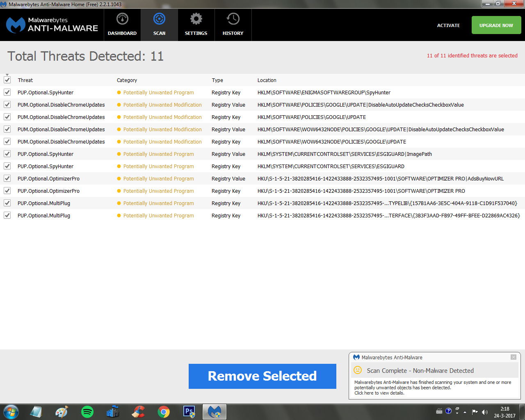This screenshot has height=420, width=525.
Task: Open the History clock icon
Action: click(x=233, y=19)
